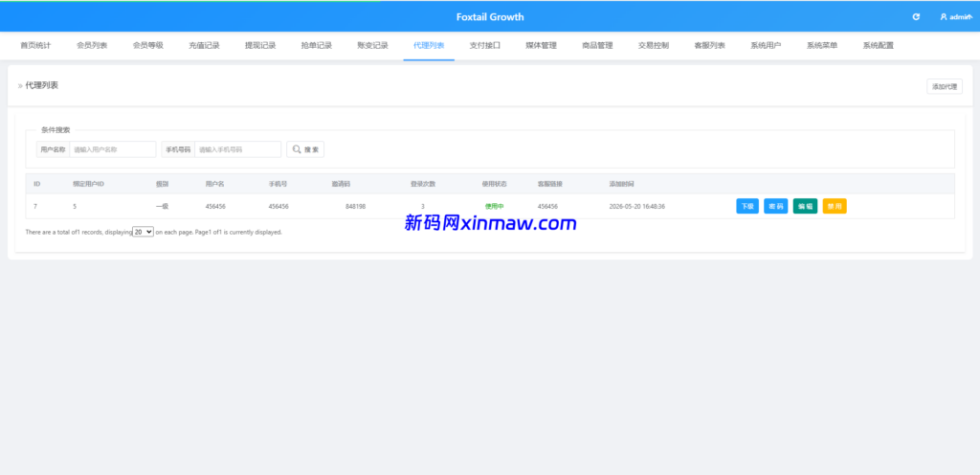Select the 系统用户 tab
The width and height of the screenshot is (980, 475).
point(766,46)
